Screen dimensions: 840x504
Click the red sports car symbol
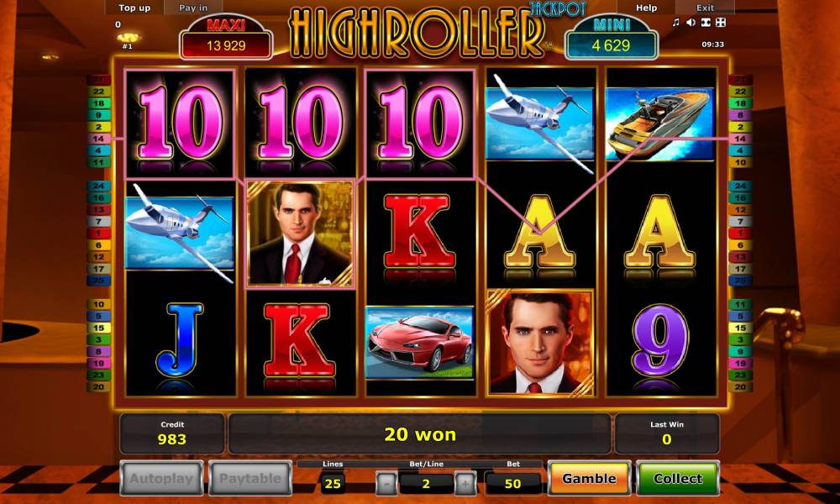(x=419, y=343)
